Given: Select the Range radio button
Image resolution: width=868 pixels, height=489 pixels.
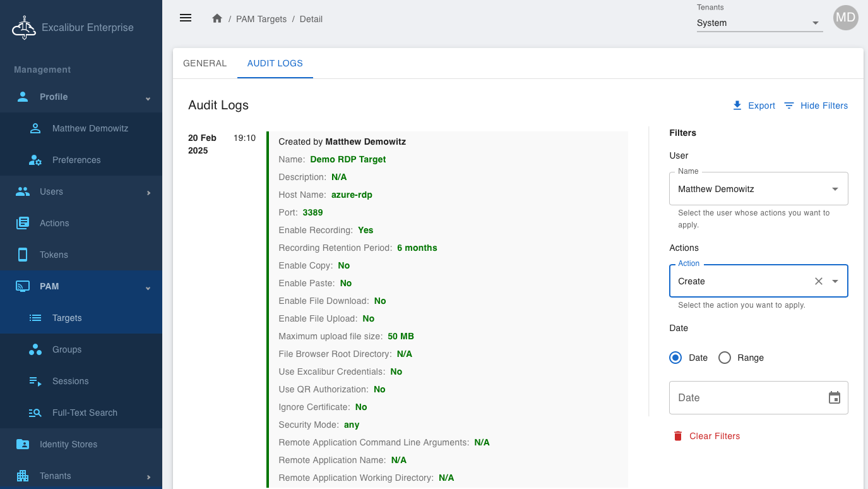Looking at the screenshot, I should point(725,358).
